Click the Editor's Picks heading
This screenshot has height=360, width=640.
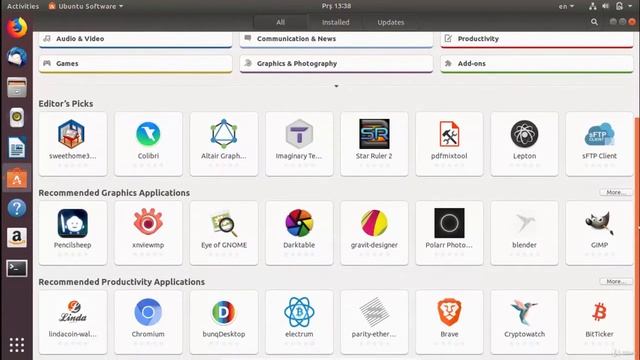[x=66, y=104]
